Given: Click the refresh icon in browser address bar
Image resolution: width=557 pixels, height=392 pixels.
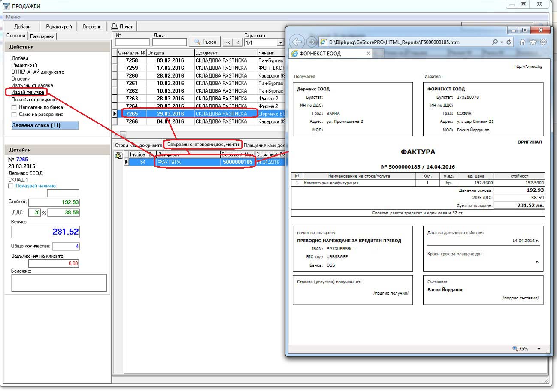Looking at the screenshot, I should [509, 42].
